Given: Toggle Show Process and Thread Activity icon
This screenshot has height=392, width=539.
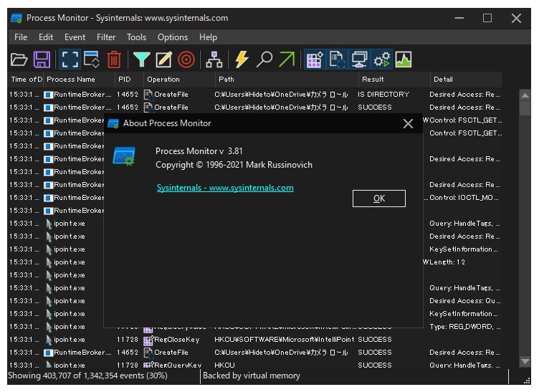Looking at the screenshot, I should [x=382, y=59].
